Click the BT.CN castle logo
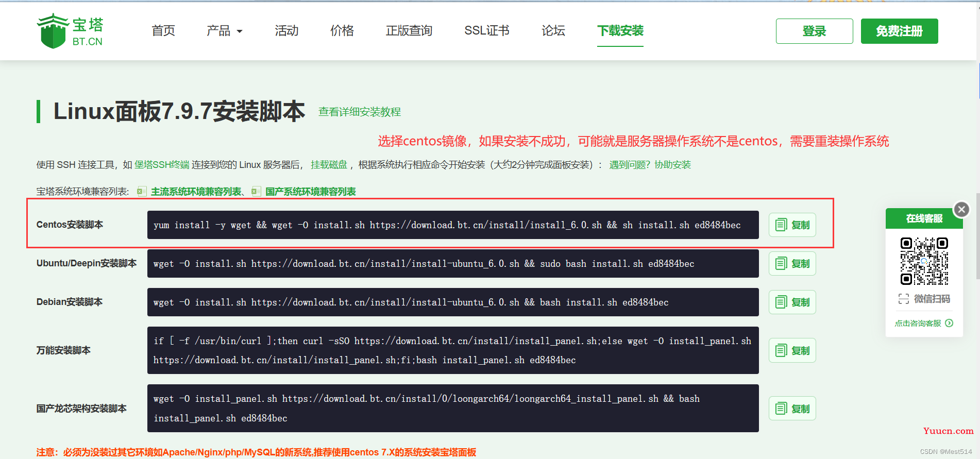Screen dimensions: 980x459 pos(70,31)
